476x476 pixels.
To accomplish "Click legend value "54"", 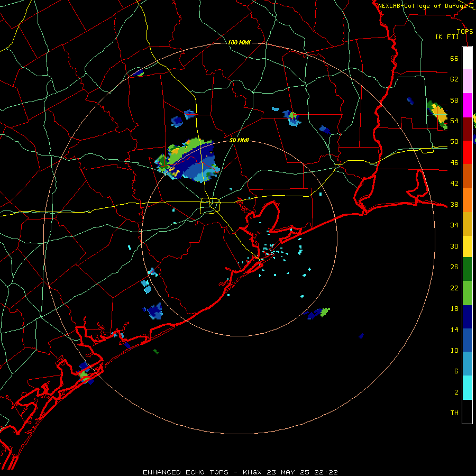I will (454, 121).
